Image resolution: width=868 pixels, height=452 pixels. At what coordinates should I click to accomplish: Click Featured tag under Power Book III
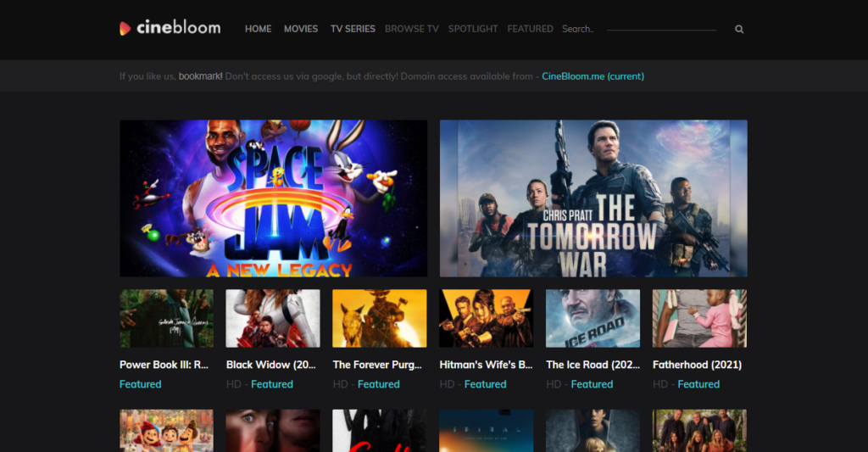point(141,384)
